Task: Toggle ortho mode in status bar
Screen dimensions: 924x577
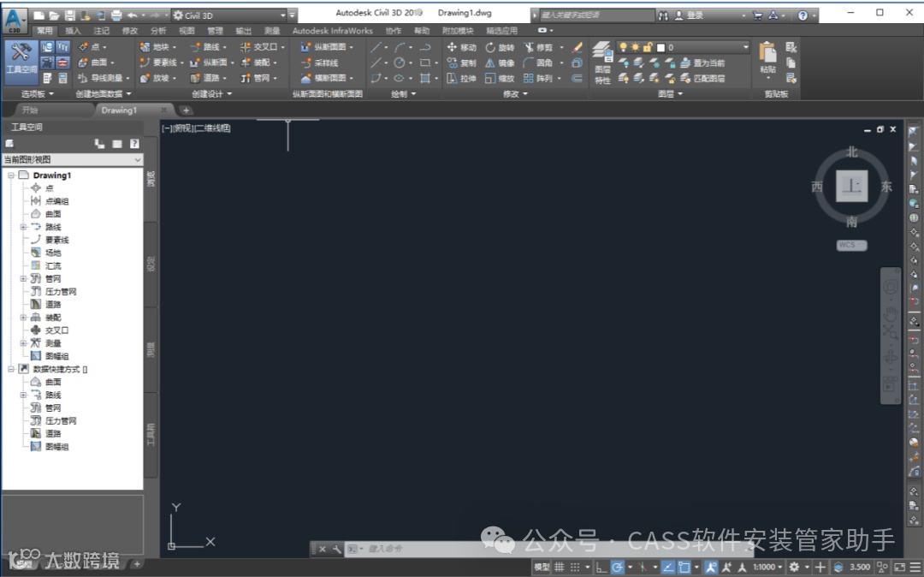Action: coord(601,567)
